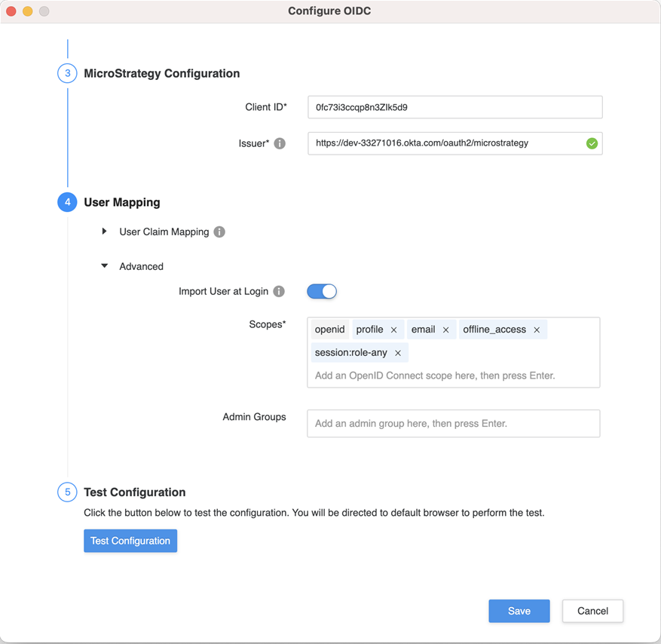Click the info icon next to Import User at Login
The image size is (661, 644).
point(279,291)
